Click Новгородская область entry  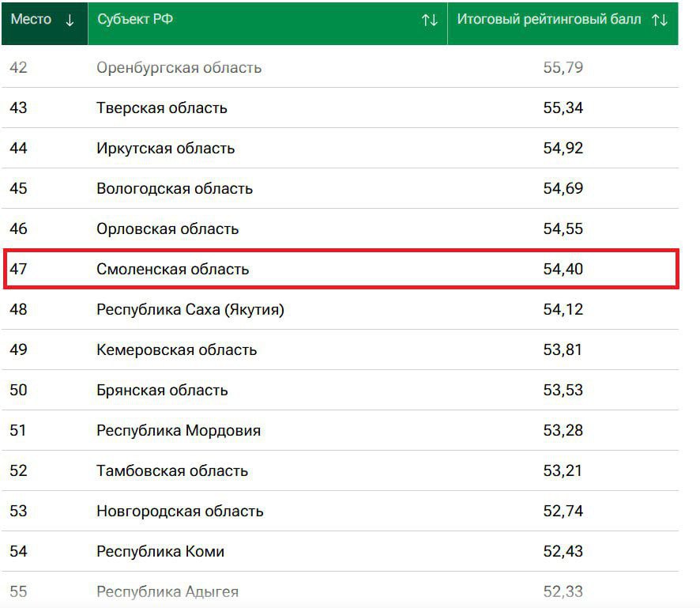tap(179, 512)
